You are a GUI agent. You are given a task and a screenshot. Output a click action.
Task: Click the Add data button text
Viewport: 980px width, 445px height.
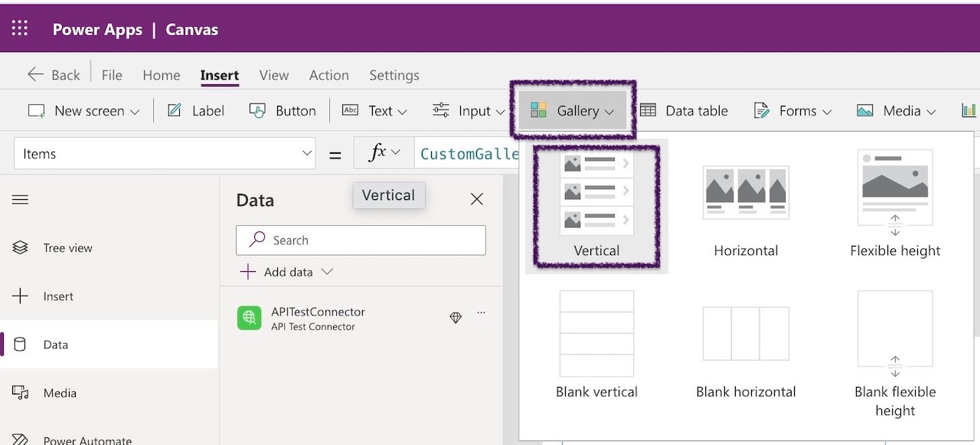click(289, 272)
